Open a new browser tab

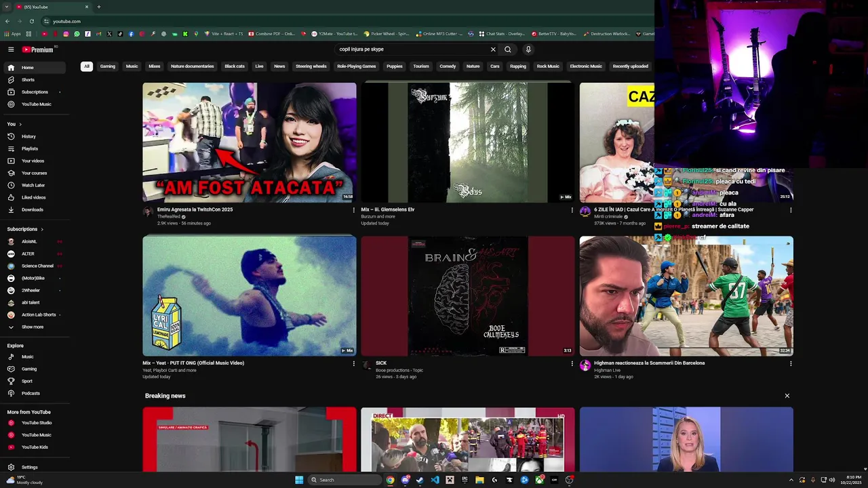[x=99, y=7]
